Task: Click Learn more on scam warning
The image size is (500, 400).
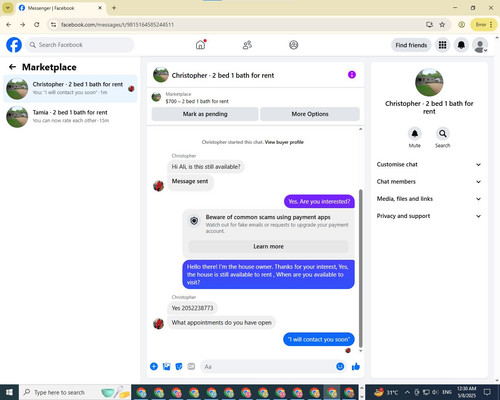Action: pyautogui.click(x=268, y=246)
